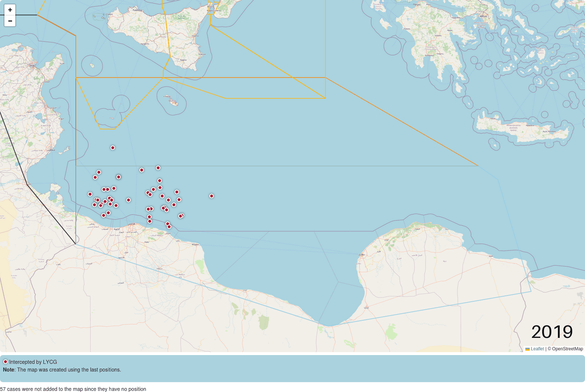Select the easternmost red interception marker

pyautogui.click(x=212, y=196)
